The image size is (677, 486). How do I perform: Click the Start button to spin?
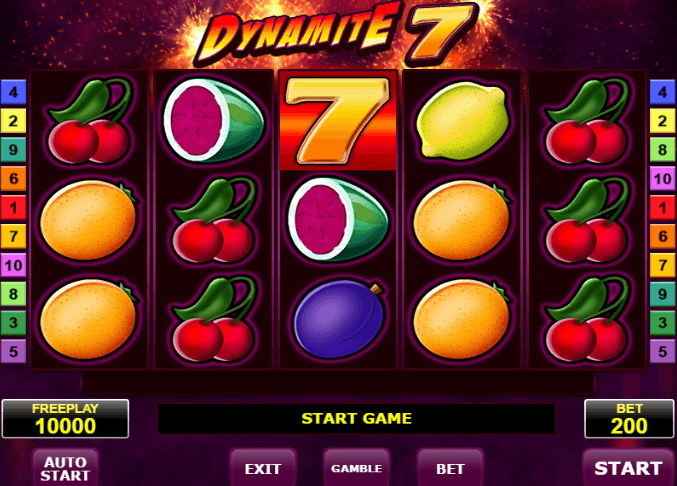[628, 468]
